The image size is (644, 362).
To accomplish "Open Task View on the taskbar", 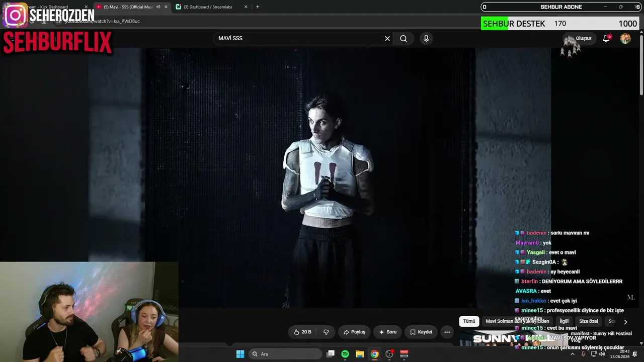I will (x=331, y=354).
